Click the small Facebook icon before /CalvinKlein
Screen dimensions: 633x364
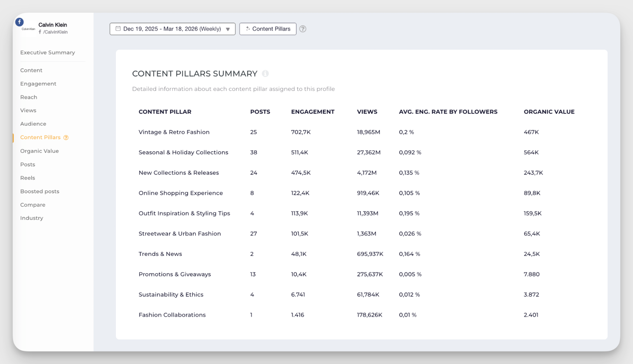40,32
